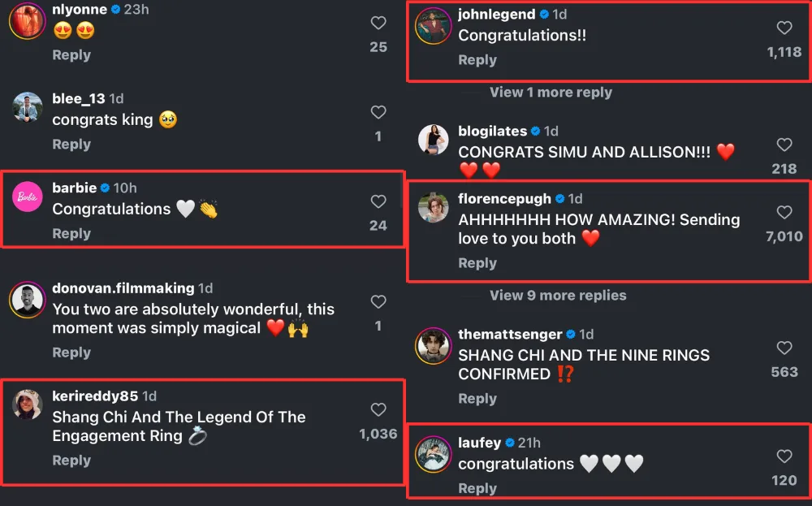Like nlyonne's heart-eyes emoji comment
812x506 pixels.
point(378,24)
